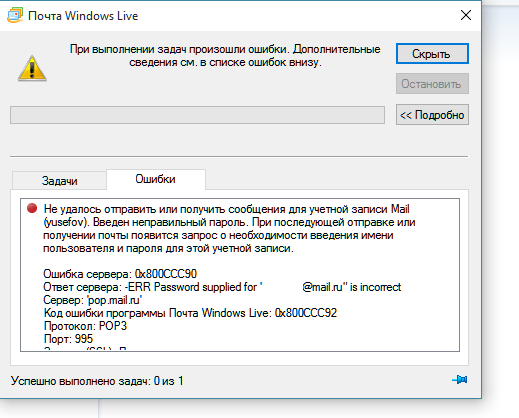
Task: Click the Скрыть button
Action: [432, 54]
